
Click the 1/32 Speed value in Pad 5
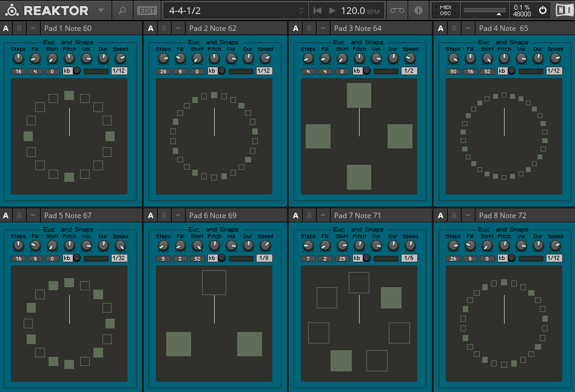pyautogui.click(x=119, y=258)
